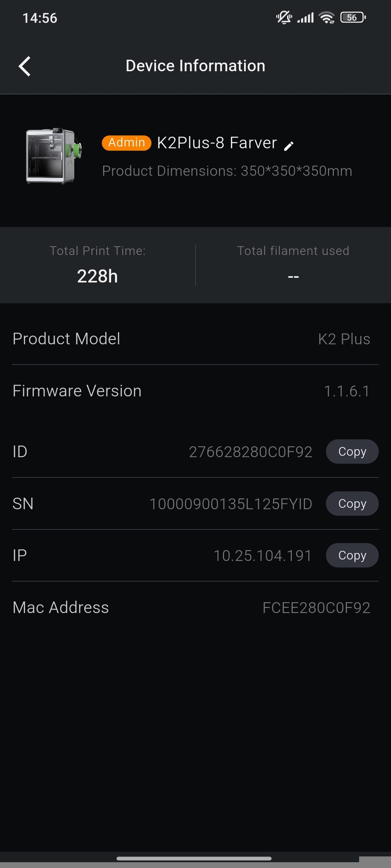Copy the IP address
This screenshot has width=391, height=868.
tap(352, 555)
